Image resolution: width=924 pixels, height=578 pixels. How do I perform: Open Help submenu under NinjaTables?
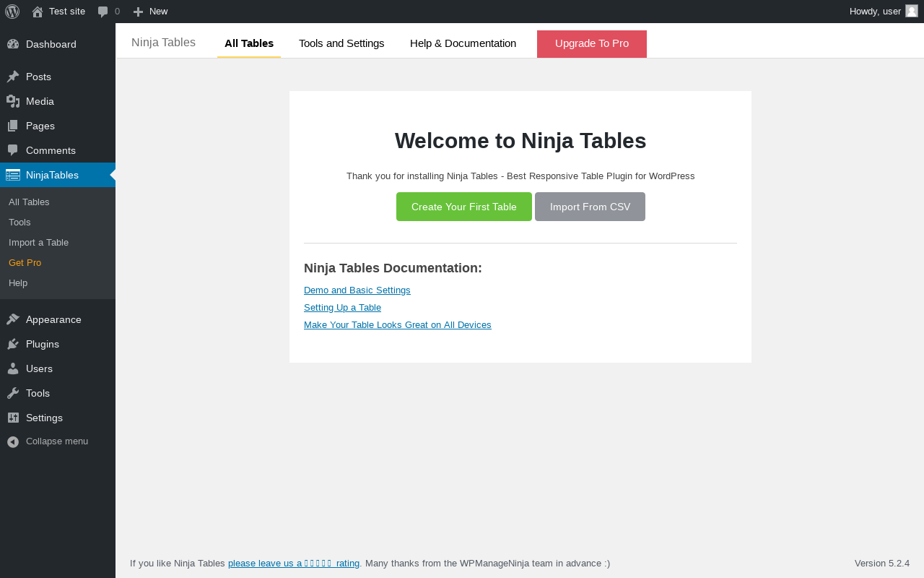pos(58,282)
